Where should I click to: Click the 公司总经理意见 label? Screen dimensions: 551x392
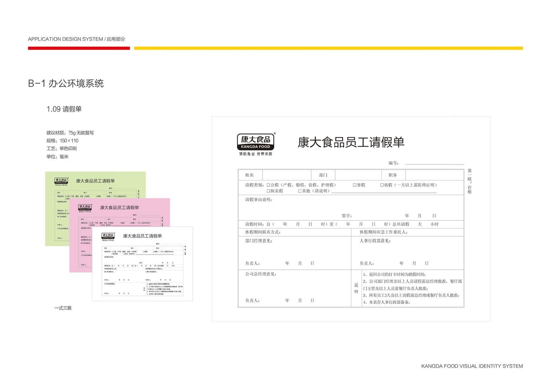261,274
